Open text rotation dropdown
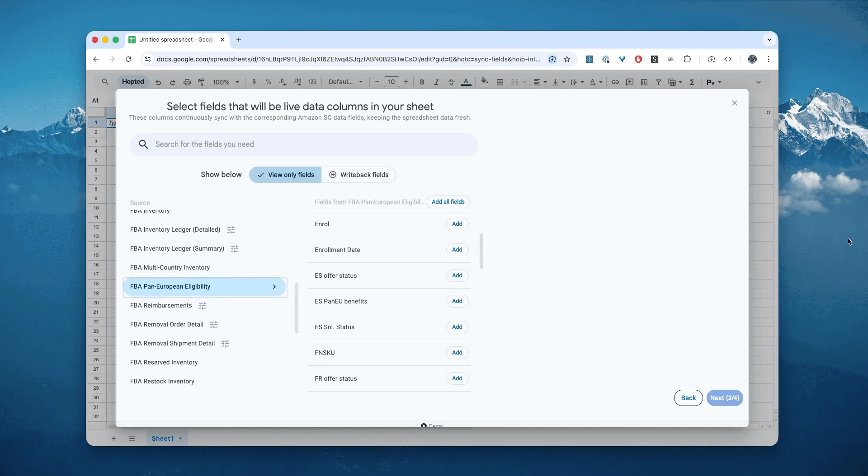 pos(596,82)
